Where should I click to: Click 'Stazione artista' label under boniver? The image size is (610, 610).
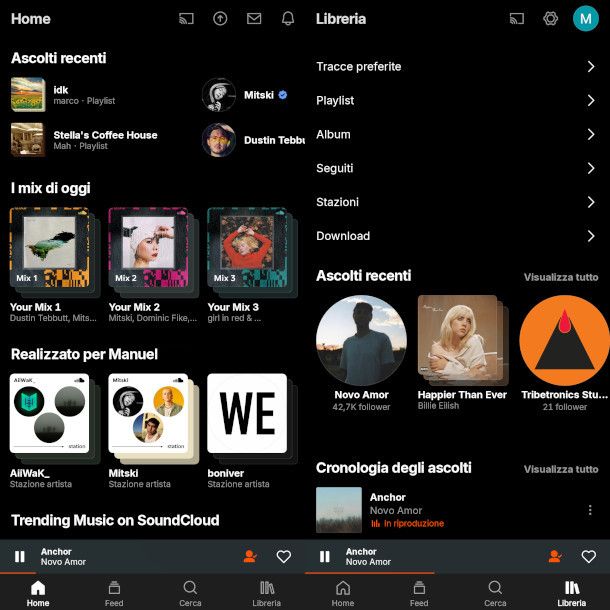[x=238, y=484]
